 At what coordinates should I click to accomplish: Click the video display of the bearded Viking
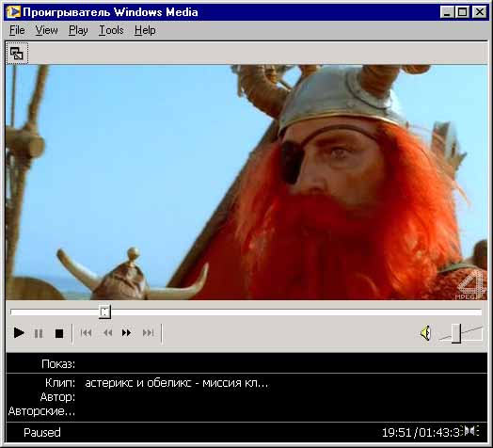click(246, 183)
